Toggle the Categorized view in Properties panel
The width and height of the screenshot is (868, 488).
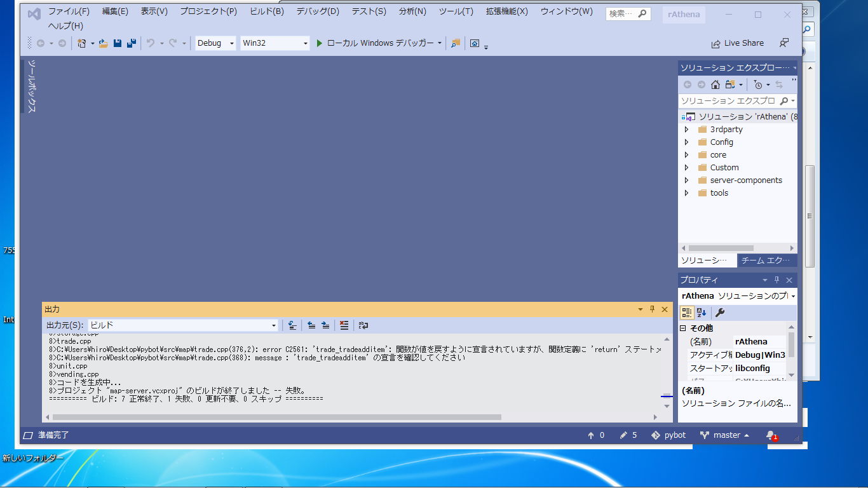[x=687, y=313]
